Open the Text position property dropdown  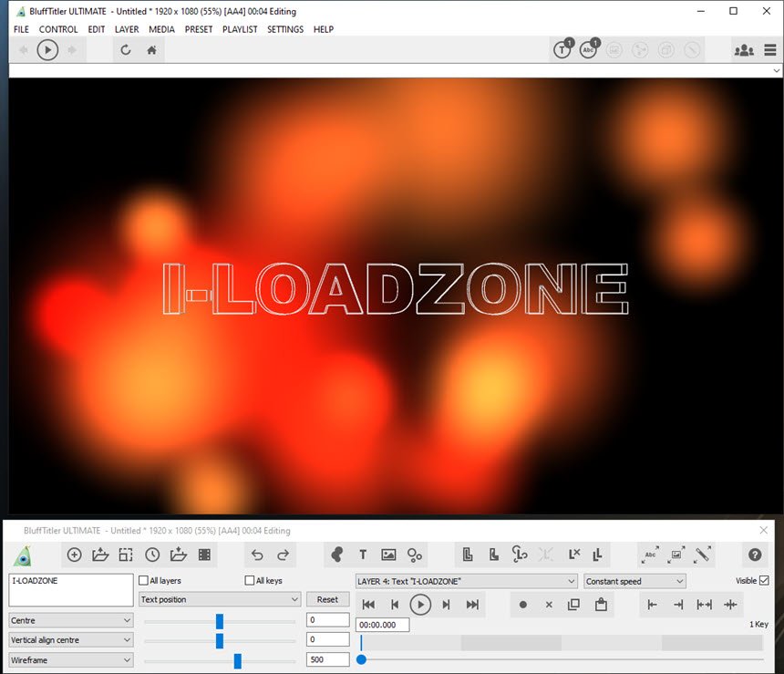tap(220, 599)
